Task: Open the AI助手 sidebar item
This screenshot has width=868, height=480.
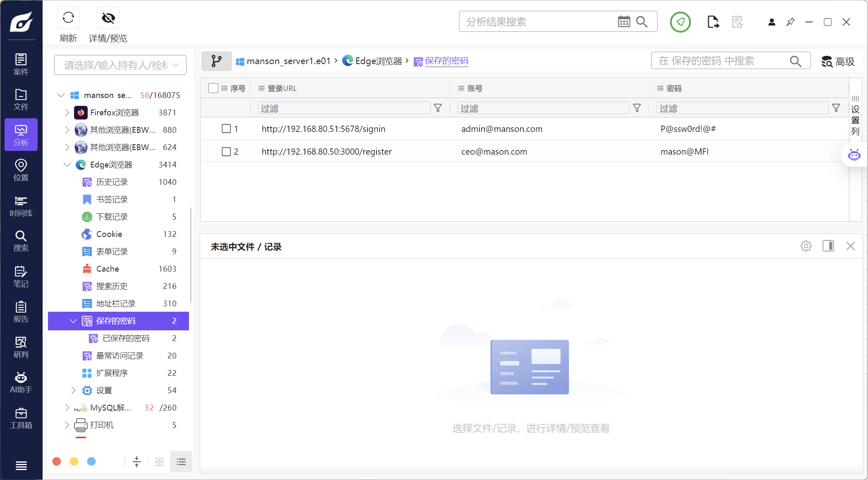Action: pyautogui.click(x=21, y=382)
